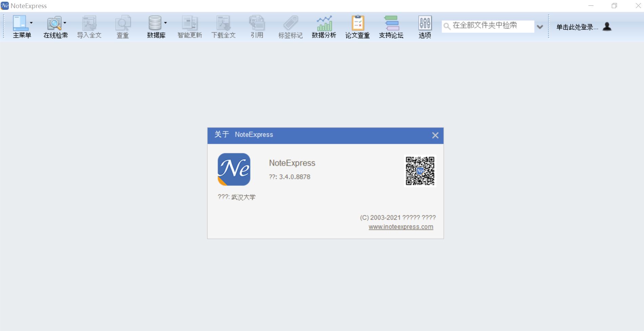Restore down the NoteExpress window
The width and height of the screenshot is (644, 331).
(x=614, y=6)
